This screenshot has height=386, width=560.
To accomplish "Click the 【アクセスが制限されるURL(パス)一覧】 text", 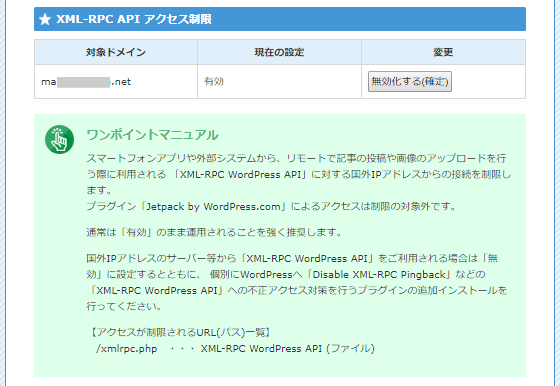I will (180, 332).
